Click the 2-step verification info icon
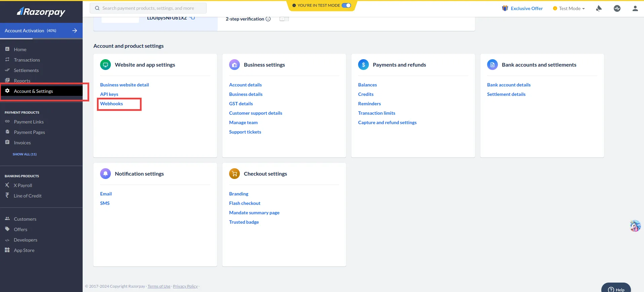 (268, 19)
